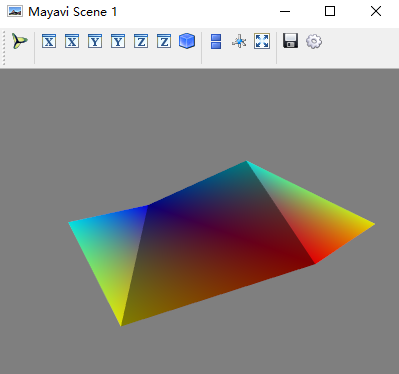The height and width of the screenshot is (374, 399).
Task: Select the first Z-axis view icon
Action: (141, 41)
